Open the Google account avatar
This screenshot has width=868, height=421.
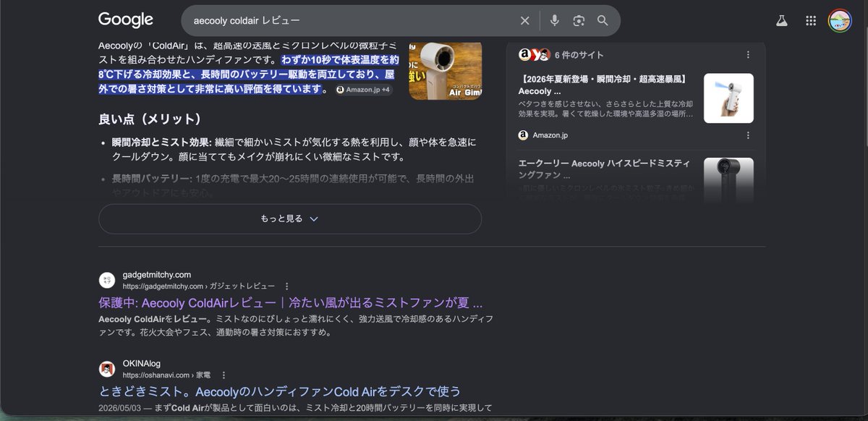pyautogui.click(x=840, y=21)
